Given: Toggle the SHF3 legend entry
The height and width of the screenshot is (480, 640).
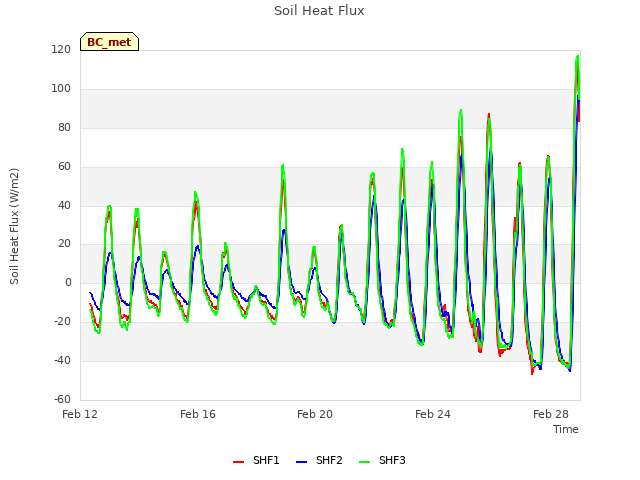Looking at the screenshot, I should [x=382, y=460].
